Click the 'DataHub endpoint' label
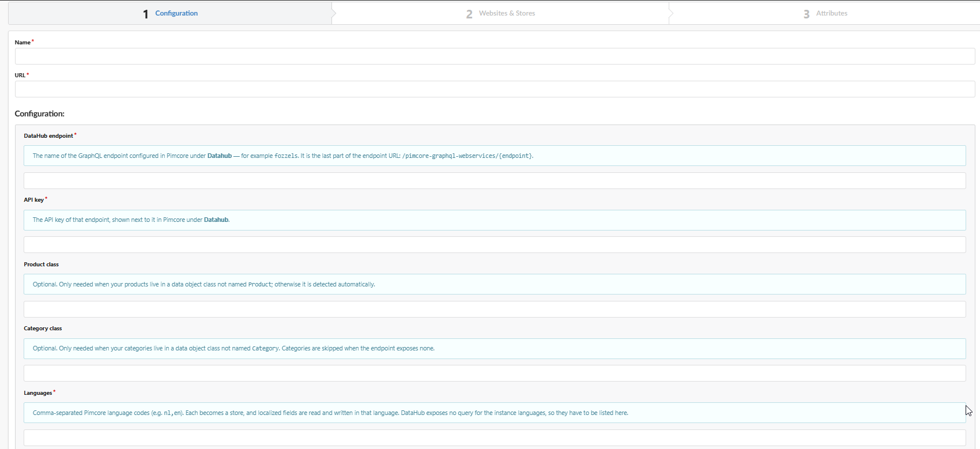Viewport: 980px width, 449px height. 48,135
